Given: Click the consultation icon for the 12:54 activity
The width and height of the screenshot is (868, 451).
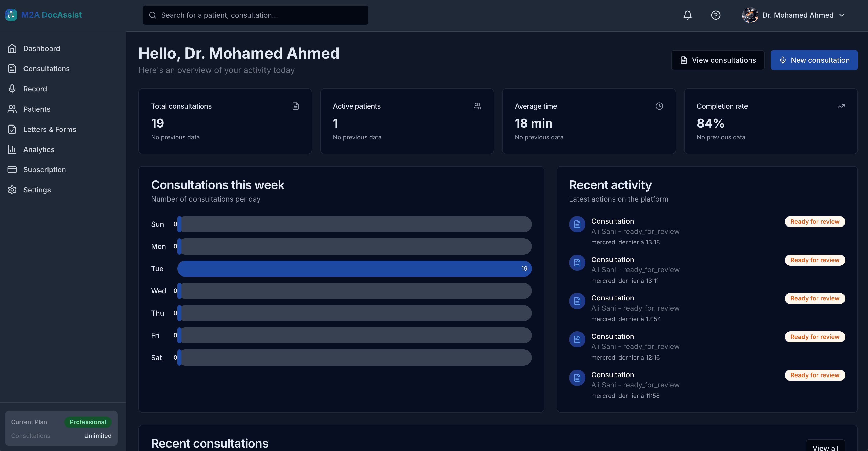Looking at the screenshot, I should (577, 301).
